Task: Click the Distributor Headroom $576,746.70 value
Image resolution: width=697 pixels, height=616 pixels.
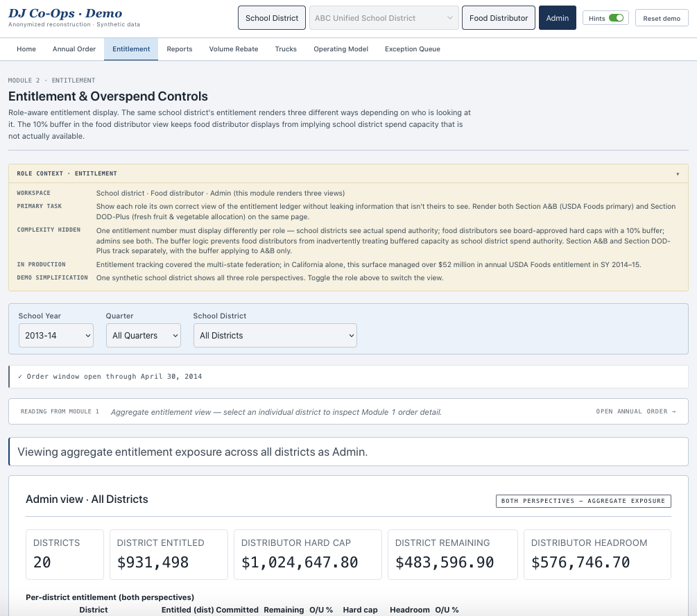Action: pos(580,562)
